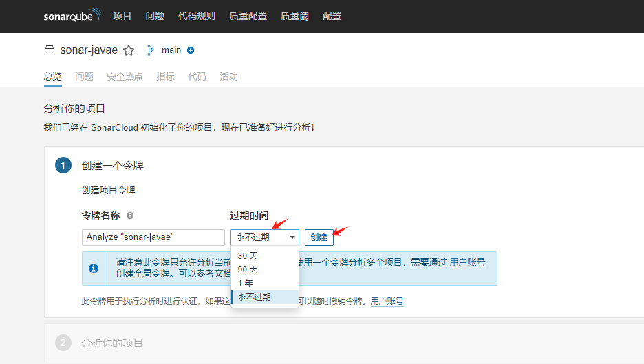The height and width of the screenshot is (364, 644).
Task: Select 1 年 expiration option
Action: (265, 283)
